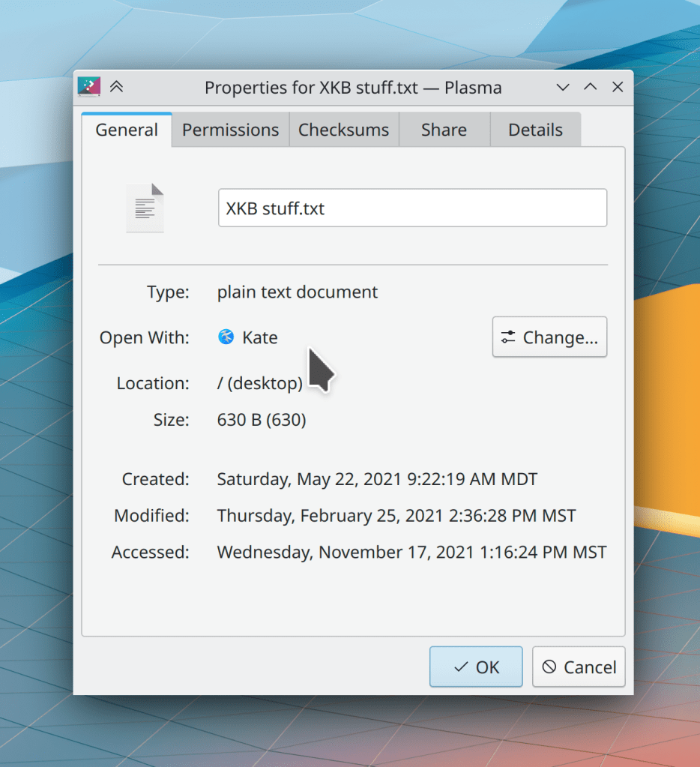
Task: Select the General tab
Action: click(127, 130)
